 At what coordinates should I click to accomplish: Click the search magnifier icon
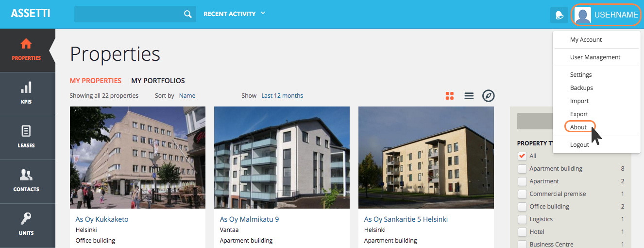(x=188, y=14)
